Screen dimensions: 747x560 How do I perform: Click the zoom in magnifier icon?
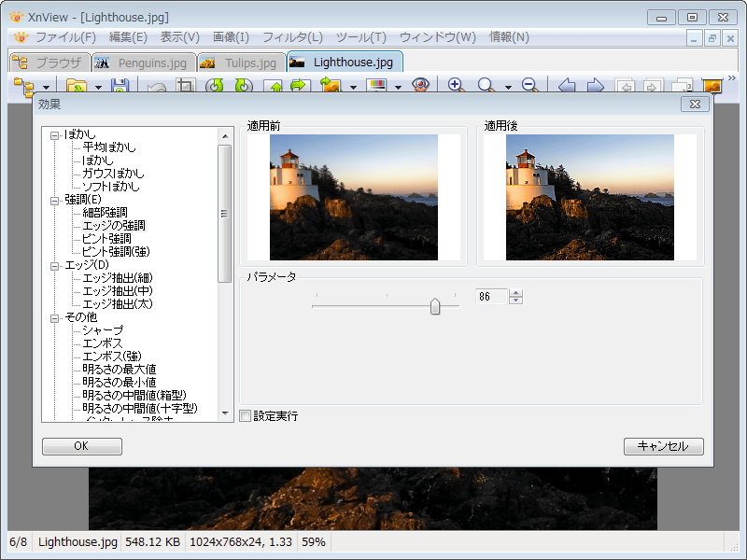click(456, 86)
